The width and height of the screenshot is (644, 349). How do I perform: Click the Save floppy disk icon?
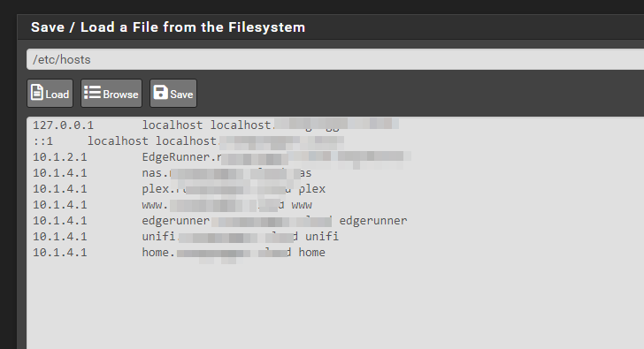(160, 92)
